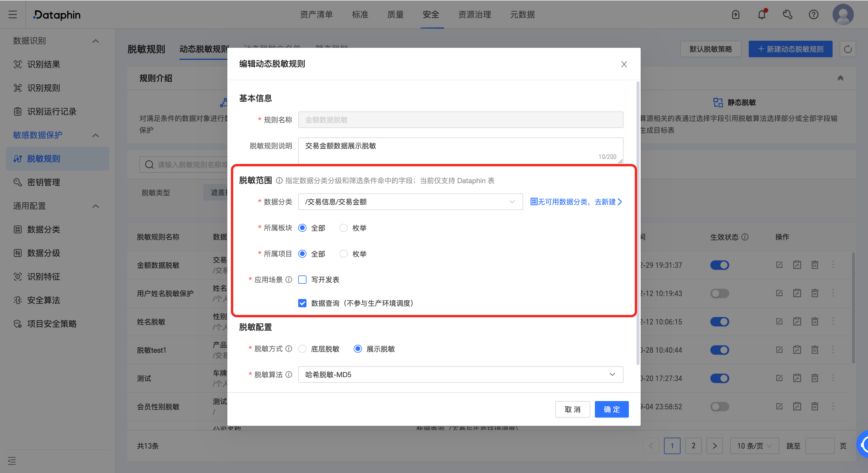Click the dialog's vertical scrollbar
The image size is (868, 473).
637,222
